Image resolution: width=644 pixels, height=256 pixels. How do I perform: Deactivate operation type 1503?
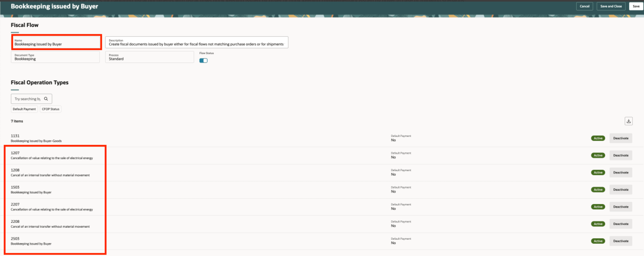pyautogui.click(x=621, y=190)
